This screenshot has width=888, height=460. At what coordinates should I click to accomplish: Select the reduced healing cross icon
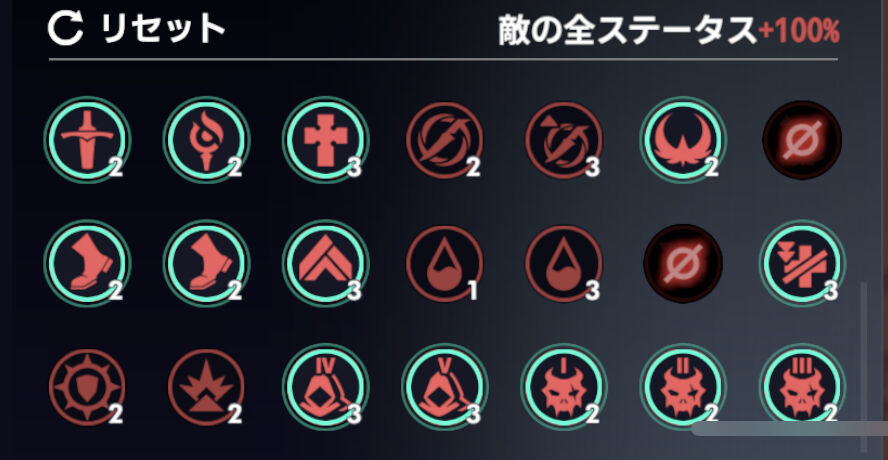[x=802, y=263]
